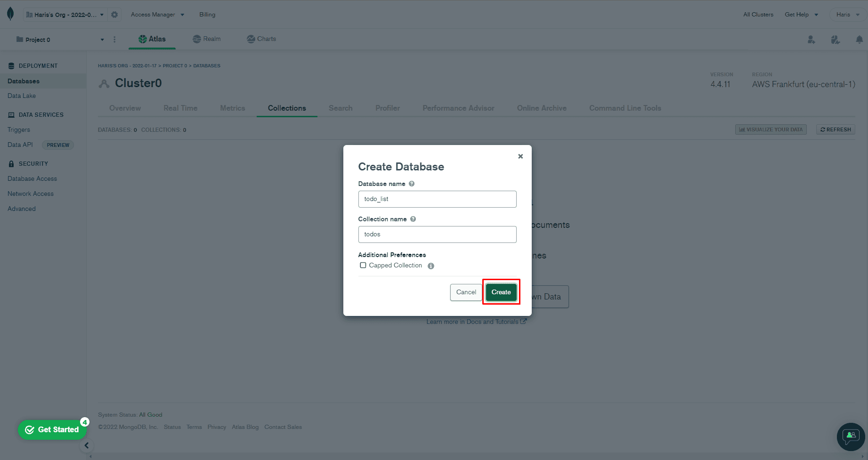Image resolution: width=868 pixels, height=460 pixels.
Task: Click the Cancel button
Action: click(466, 292)
